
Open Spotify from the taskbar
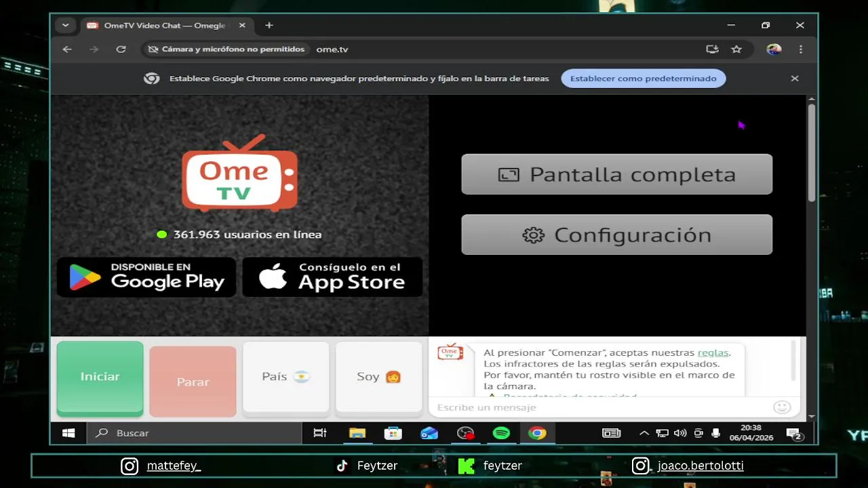[501, 433]
